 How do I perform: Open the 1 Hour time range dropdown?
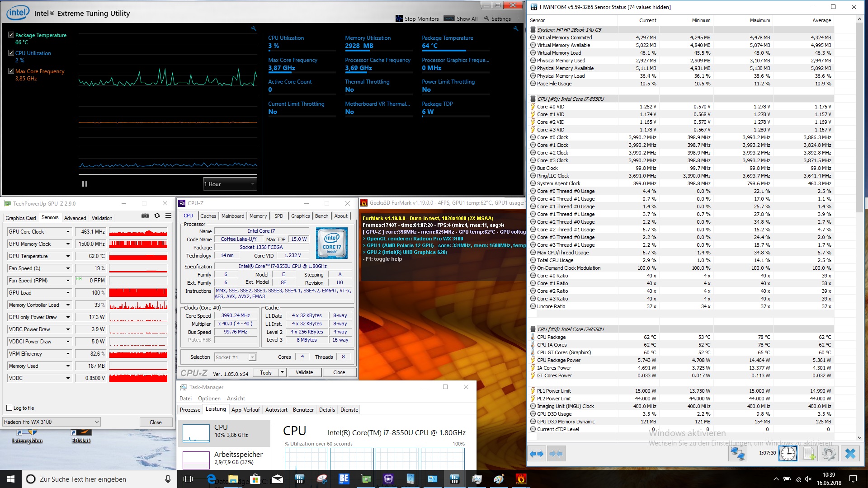pos(230,184)
